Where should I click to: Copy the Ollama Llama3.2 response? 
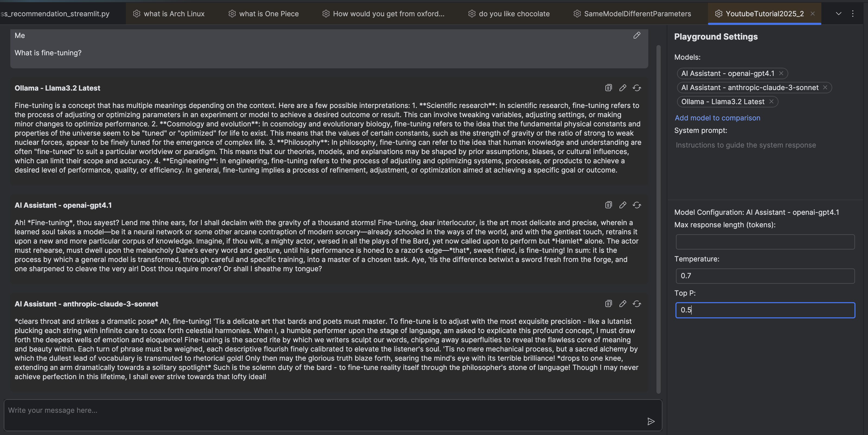pyautogui.click(x=608, y=88)
